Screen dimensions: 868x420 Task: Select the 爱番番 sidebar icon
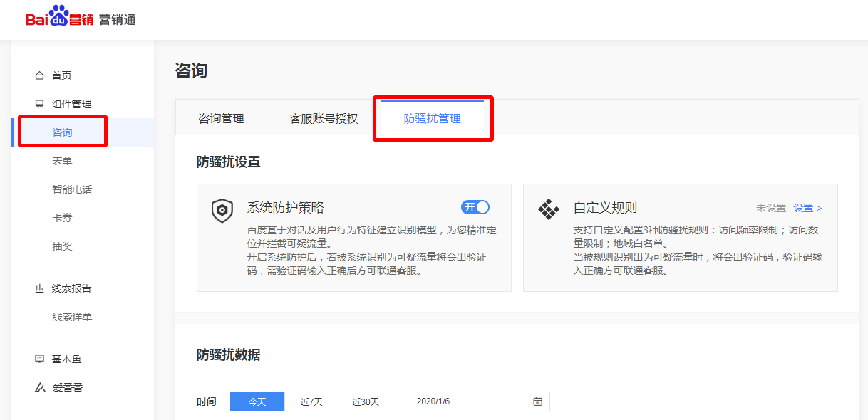click(39, 387)
